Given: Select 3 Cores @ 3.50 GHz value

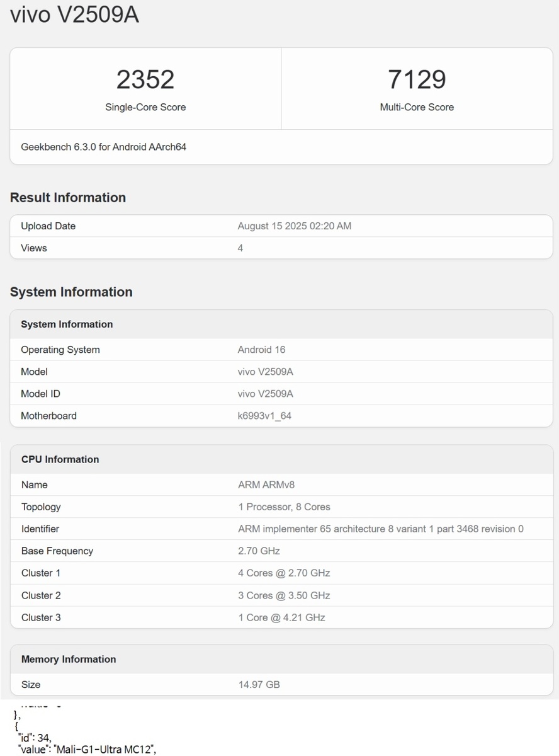Looking at the screenshot, I should (x=284, y=595).
